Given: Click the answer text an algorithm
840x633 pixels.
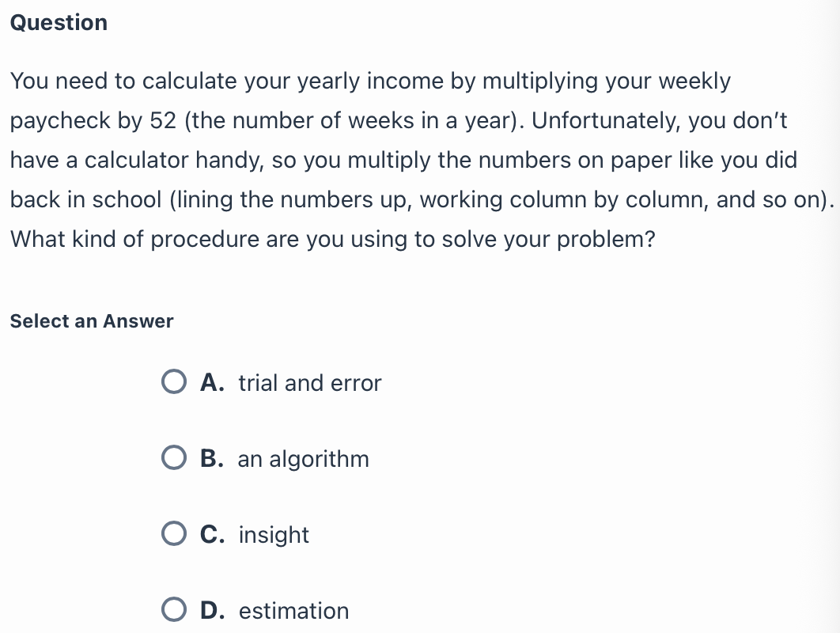Looking at the screenshot, I should tap(303, 460).
